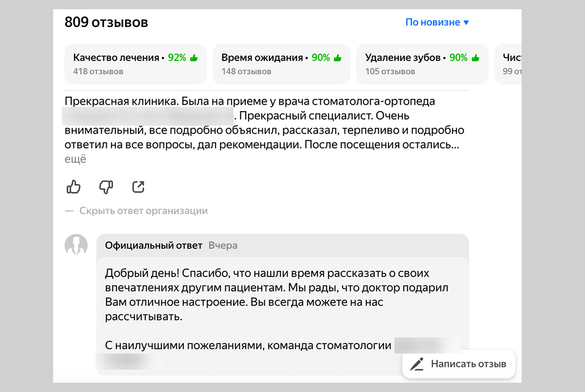
Task: Open the По новизне sorting dropdown
Action: click(x=437, y=22)
